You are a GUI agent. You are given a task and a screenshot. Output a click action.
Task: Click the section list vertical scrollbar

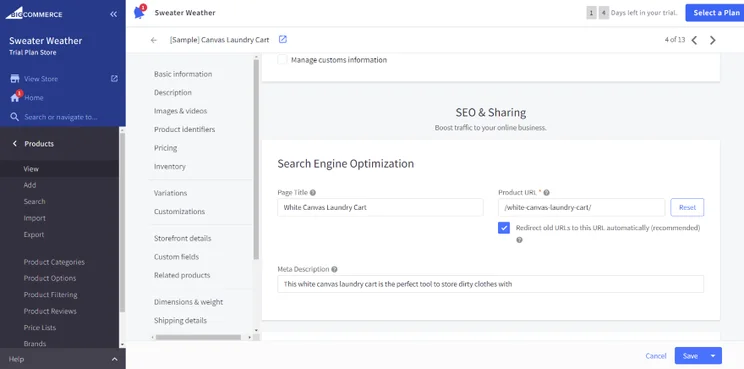pos(256,159)
